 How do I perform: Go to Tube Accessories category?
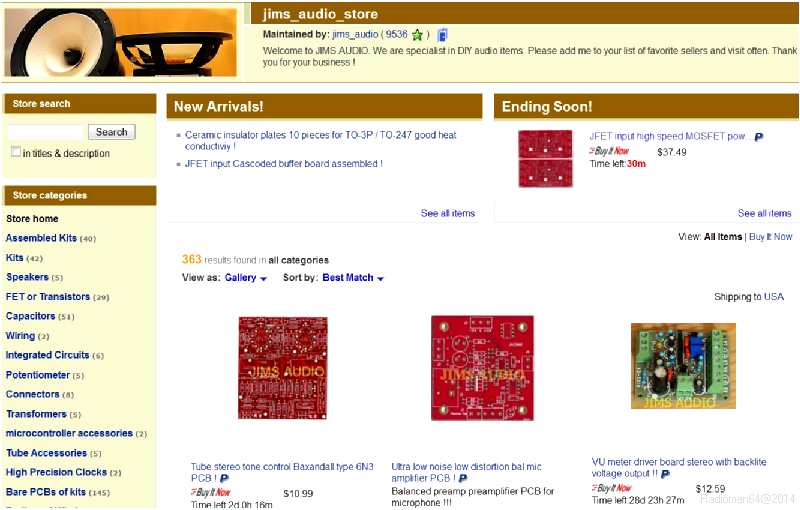[46, 453]
